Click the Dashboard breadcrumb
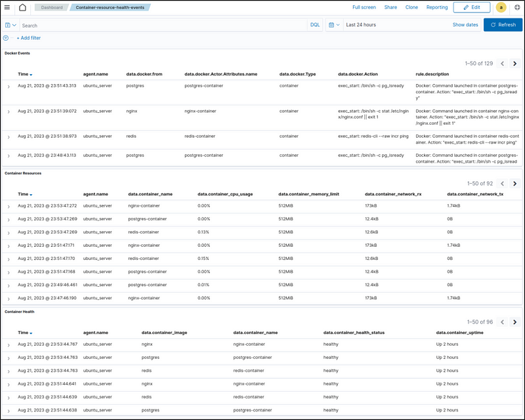The width and height of the screenshot is (525, 420). click(x=52, y=7)
